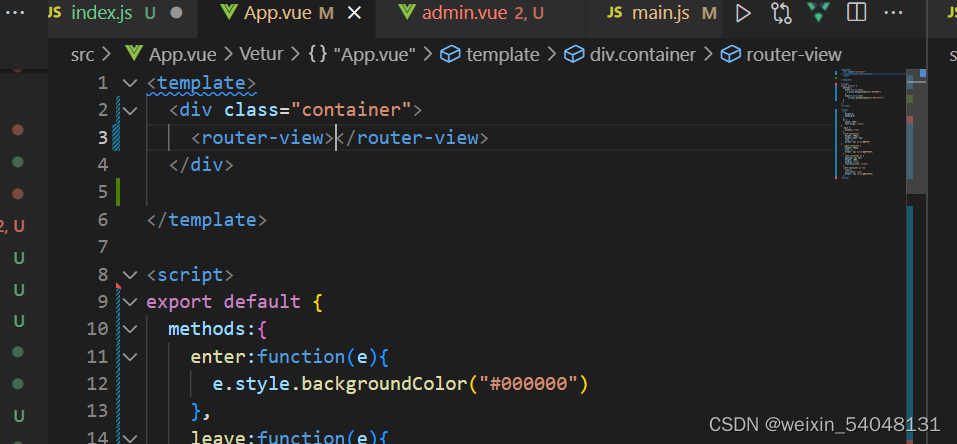Screen dimensions: 957x444
Task: Close the App.vue tab
Action: pyautogui.click(x=354, y=13)
